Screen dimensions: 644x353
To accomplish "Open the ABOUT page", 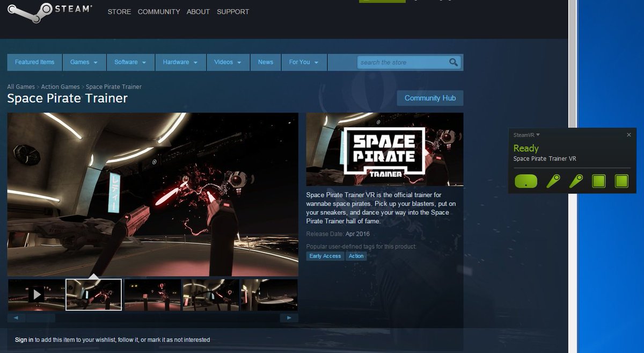I will [198, 12].
